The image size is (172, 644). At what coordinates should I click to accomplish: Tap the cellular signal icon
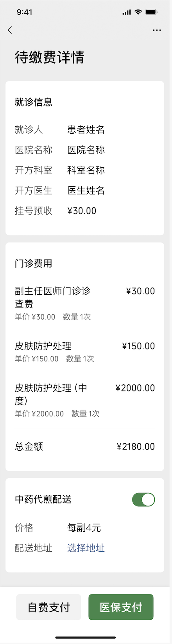pyautogui.click(x=127, y=12)
